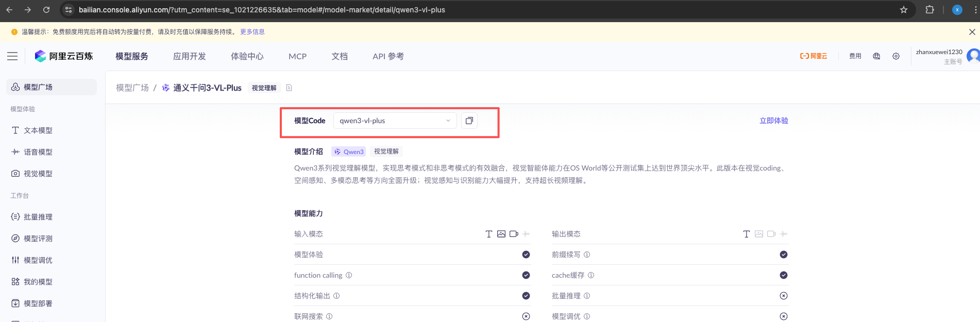Open 应用开发 in top navigation
Screen dimensions: 980x322
tap(189, 56)
